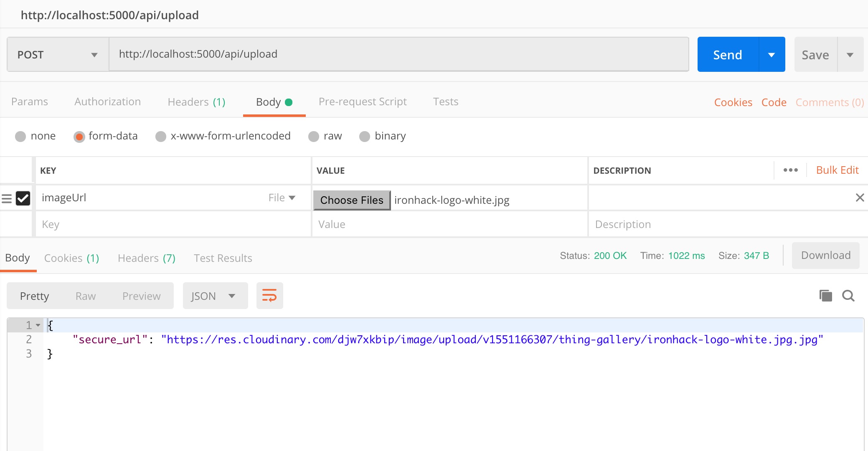This screenshot has height=451, width=868.
Task: Click into the request URL field
Action: tap(398, 54)
